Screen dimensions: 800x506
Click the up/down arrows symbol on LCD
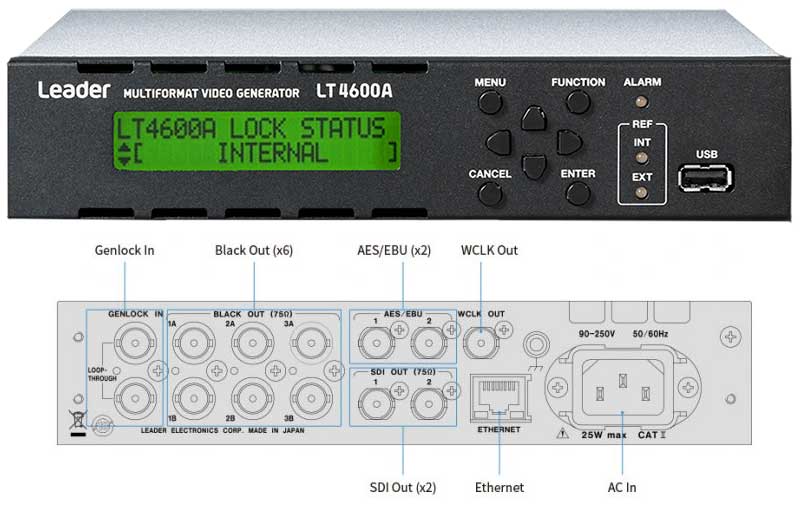tap(124, 155)
